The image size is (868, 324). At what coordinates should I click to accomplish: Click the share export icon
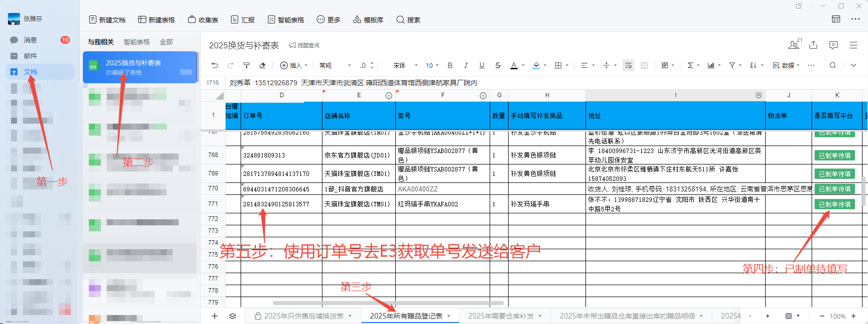813,45
